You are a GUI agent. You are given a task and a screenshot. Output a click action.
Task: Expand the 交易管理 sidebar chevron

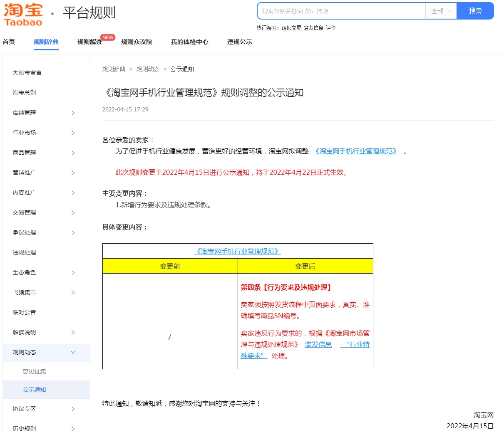[x=73, y=212]
